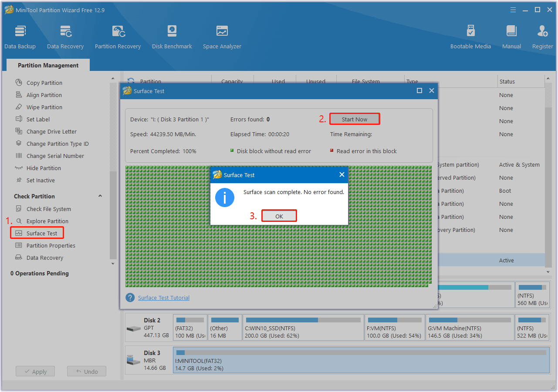Create Bootable Media
This screenshot has height=392, width=558.
[x=470, y=37]
